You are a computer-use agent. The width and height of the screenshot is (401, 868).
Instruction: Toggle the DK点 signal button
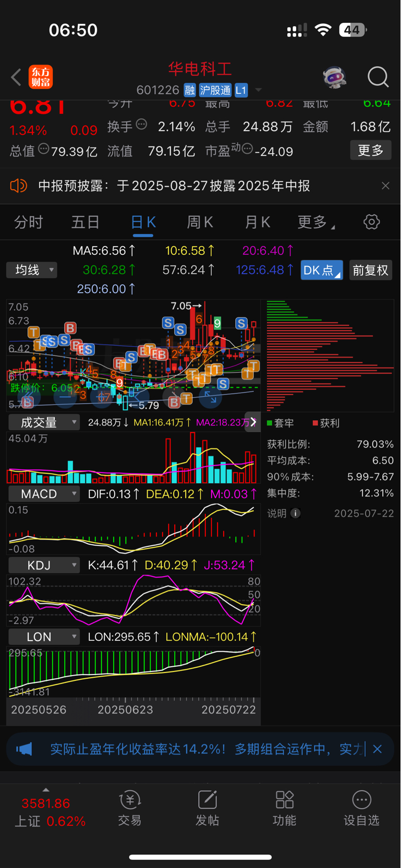[322, 270]
